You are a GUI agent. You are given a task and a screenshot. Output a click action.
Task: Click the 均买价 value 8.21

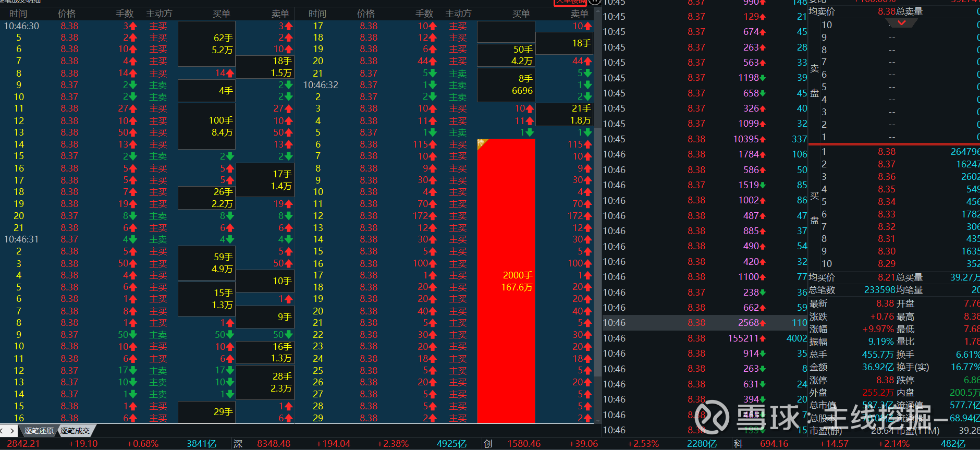(x=887, y=277)
